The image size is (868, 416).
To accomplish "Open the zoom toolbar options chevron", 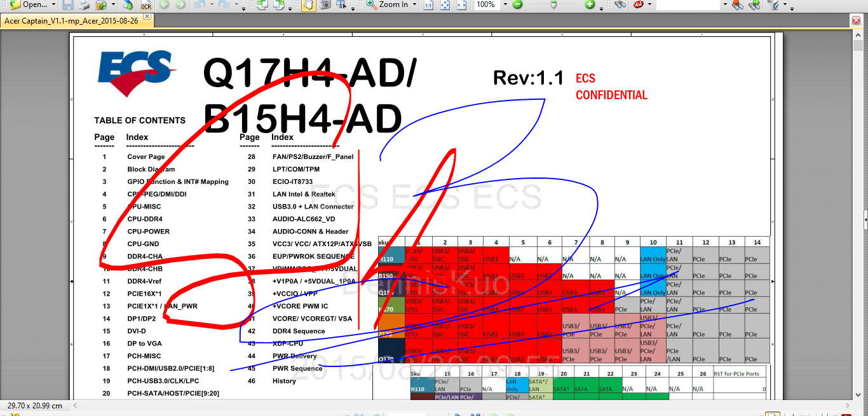I will pos(601,9).
